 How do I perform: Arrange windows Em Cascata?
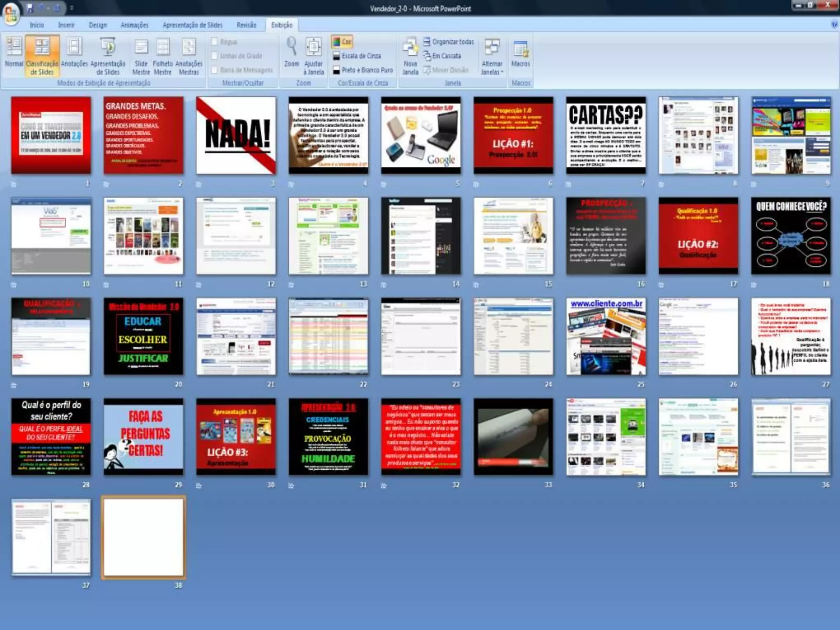[x=442, y=56]
